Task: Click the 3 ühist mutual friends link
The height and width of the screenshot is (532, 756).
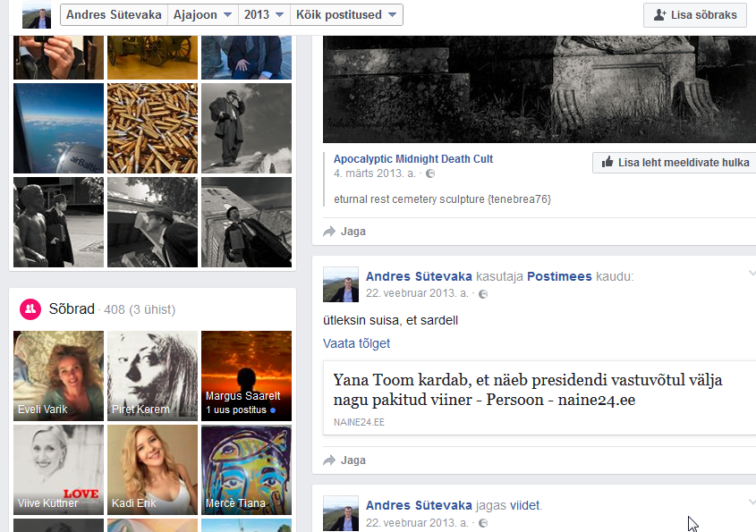Action: [x=152, y=309]
